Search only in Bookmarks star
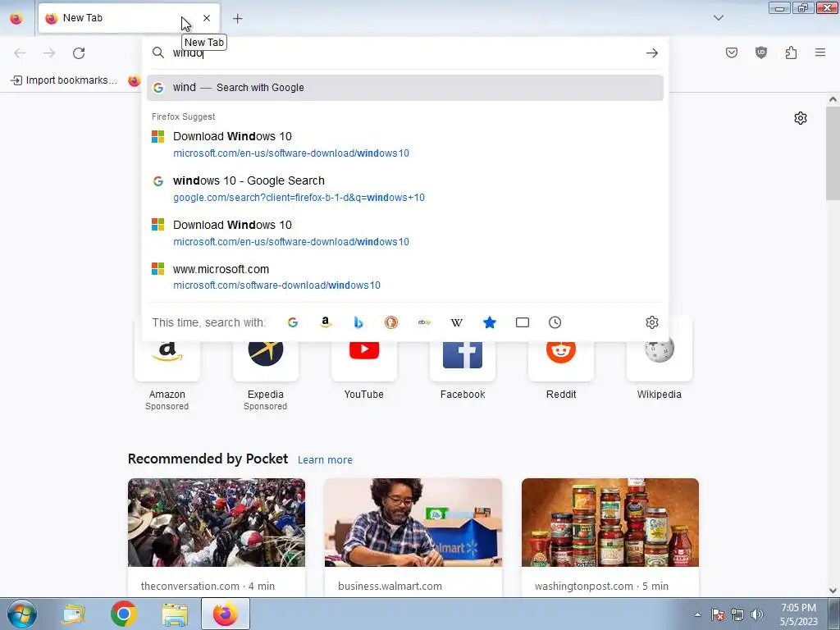Image resolution: width=840 pixels, height=630 pixels. (490, 322)
